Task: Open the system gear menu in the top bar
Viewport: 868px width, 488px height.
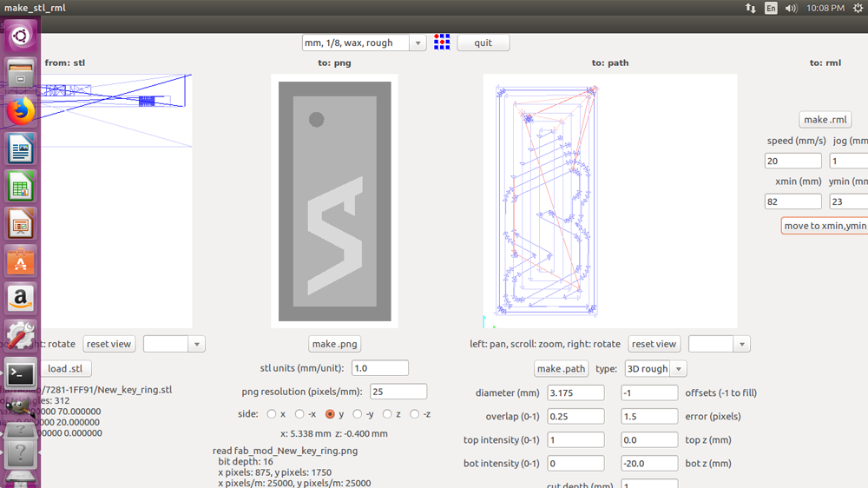Action: pos(858,8)
